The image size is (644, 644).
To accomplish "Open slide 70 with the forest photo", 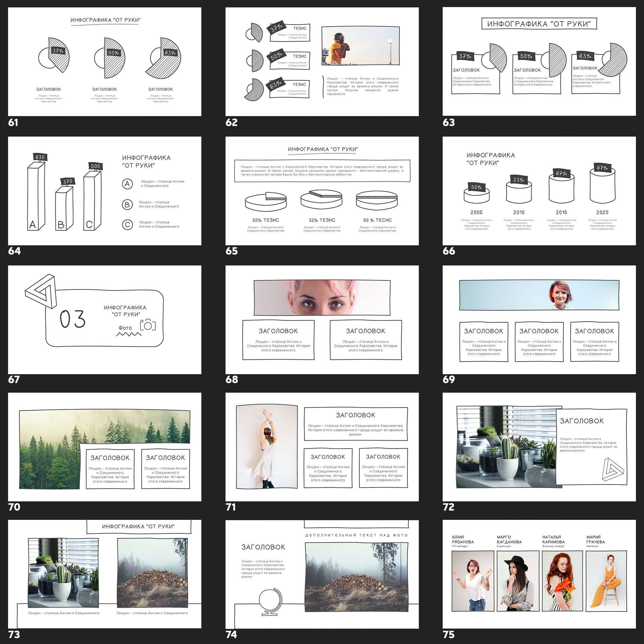I will (105, 447).
